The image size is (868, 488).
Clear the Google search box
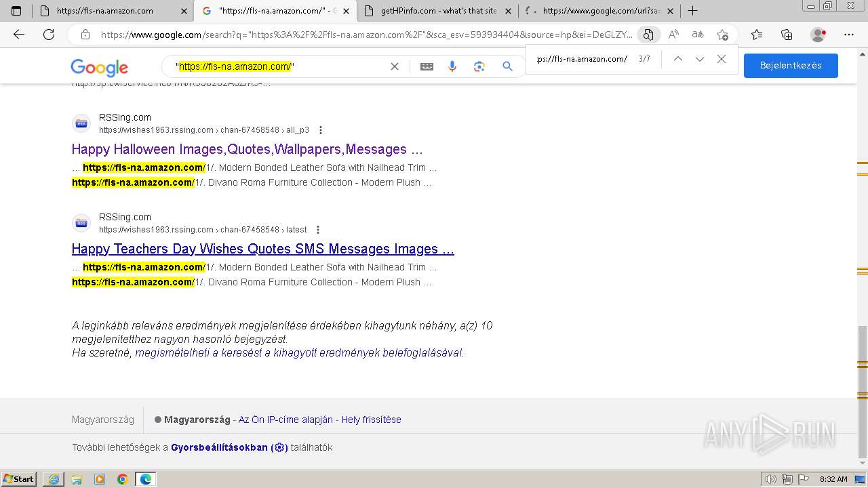[x=395, y=66]
